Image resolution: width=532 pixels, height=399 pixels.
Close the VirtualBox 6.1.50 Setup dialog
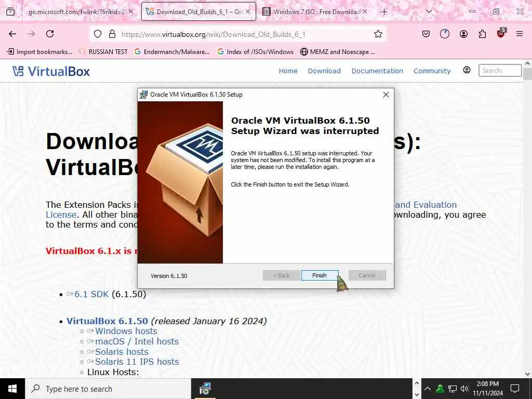[x=386, y=95]
